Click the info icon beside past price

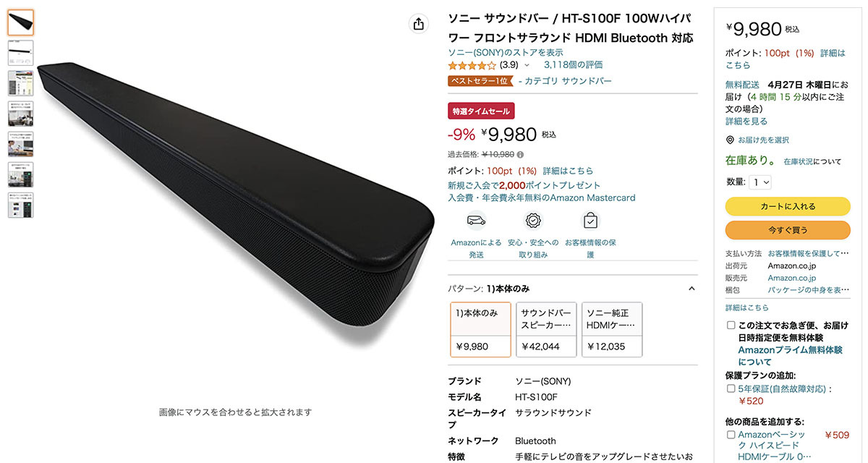point(520,154)
